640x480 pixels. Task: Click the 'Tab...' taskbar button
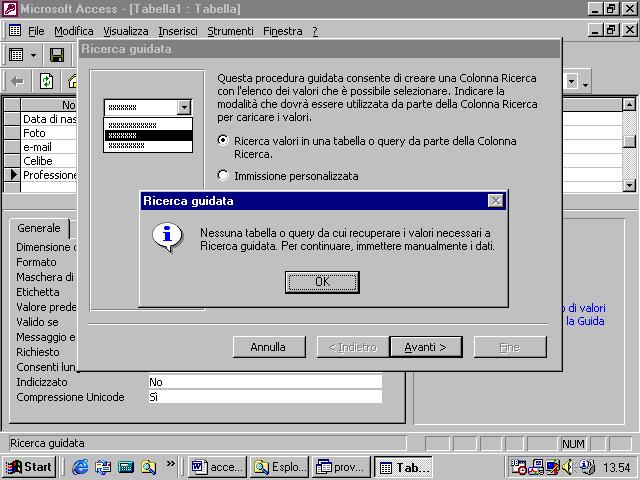(x=403, y=467)
